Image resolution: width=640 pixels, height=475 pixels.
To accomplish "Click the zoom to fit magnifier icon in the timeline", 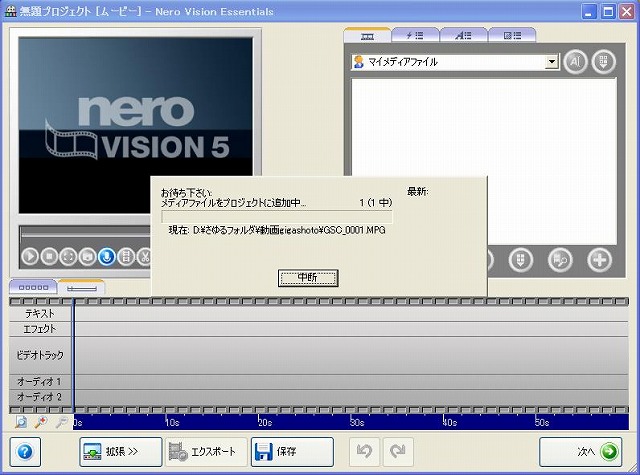I will point(20,422).
